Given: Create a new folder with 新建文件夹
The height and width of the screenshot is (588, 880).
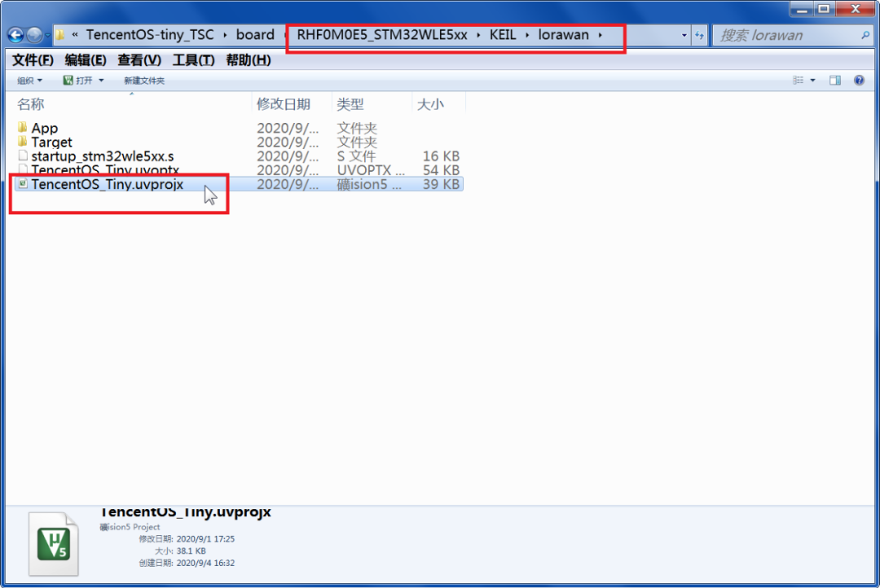Looking at the screenshot, I should (144, 81).
